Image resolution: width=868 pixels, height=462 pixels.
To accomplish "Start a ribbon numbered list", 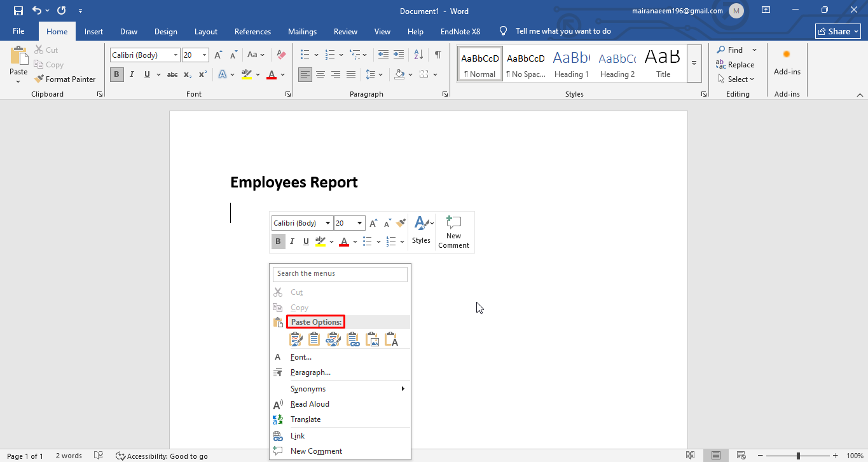I will [x=329, y=55].
